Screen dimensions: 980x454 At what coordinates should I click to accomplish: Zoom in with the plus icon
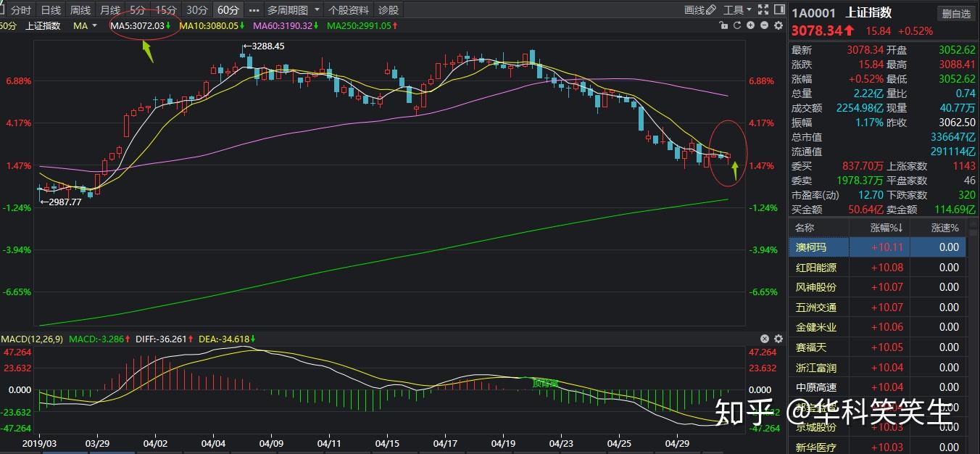(x=751, y=25)
